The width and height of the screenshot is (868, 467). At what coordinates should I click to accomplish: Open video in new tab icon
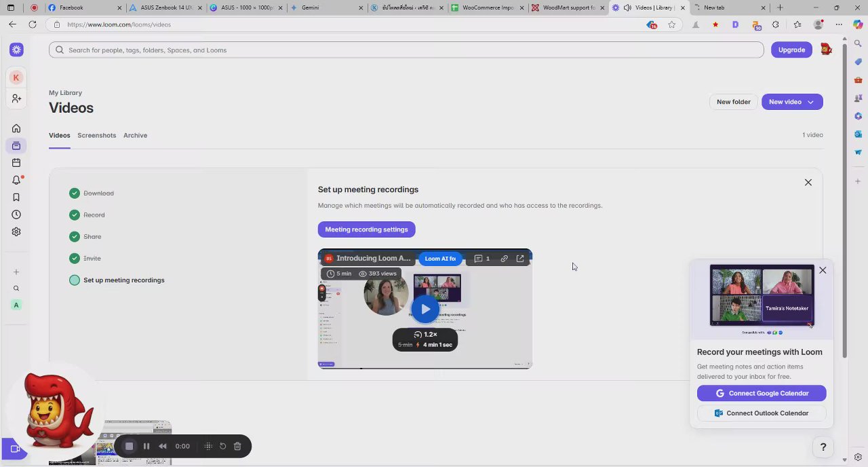coord(520,259)
